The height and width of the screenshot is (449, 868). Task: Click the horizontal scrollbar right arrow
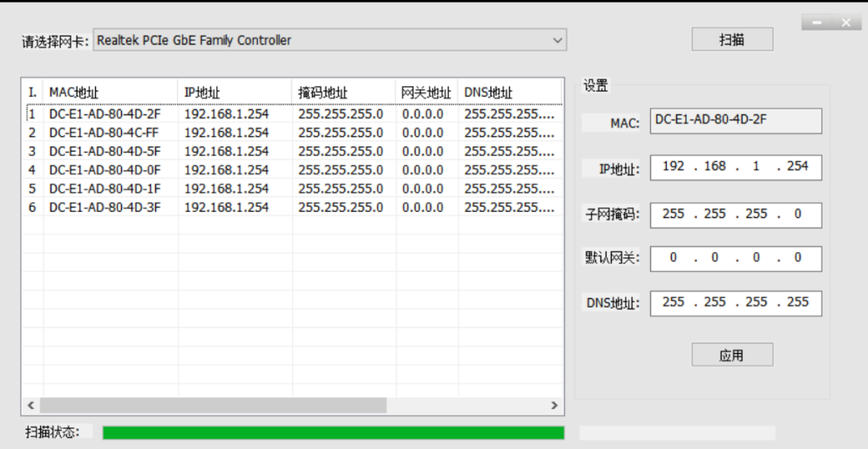pos(553,405)
